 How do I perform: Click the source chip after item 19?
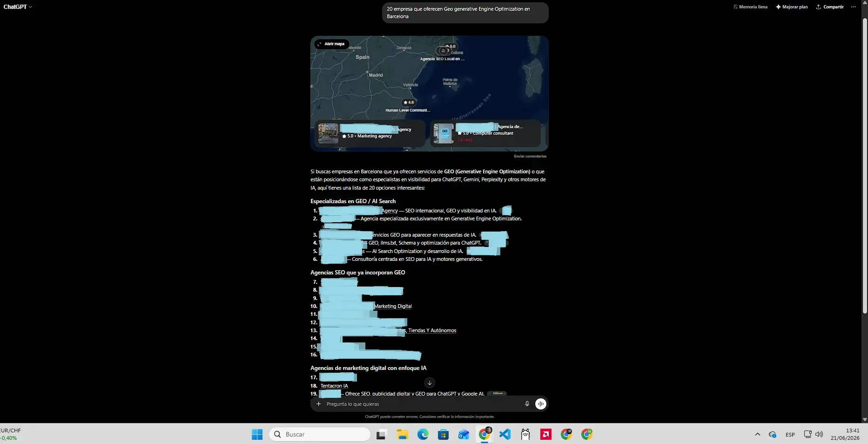click(498, 393)
